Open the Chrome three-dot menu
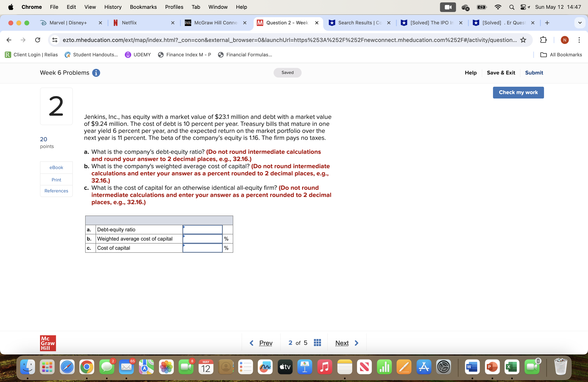The image size is (588, 382). click(579, 40)
